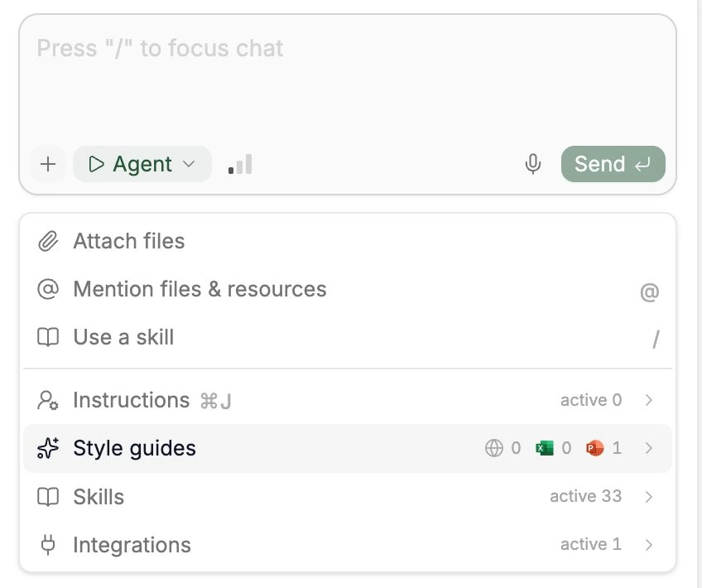The width and height of the screenshot is (702, 588).
Task: Click the Send button
Action: 613,164
